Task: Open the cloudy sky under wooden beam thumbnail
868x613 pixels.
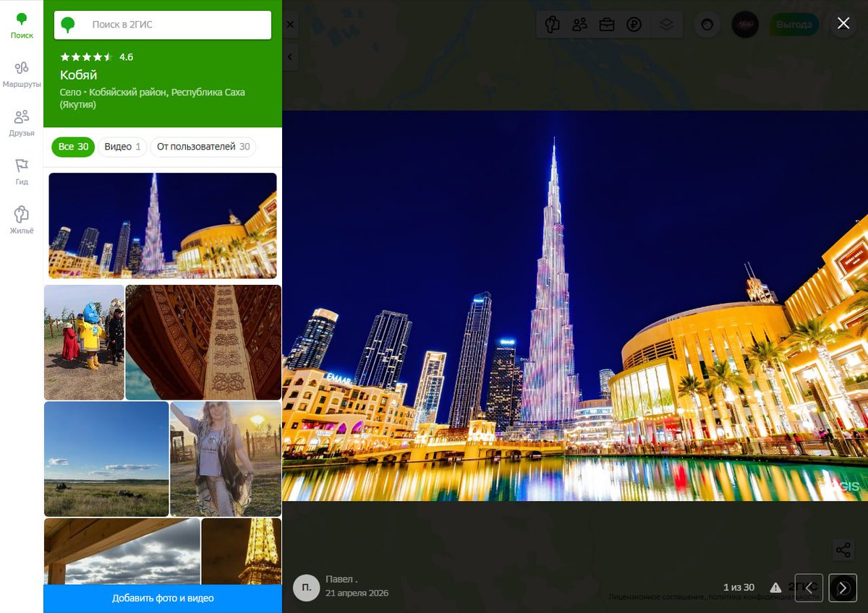Action: point(122,551)
